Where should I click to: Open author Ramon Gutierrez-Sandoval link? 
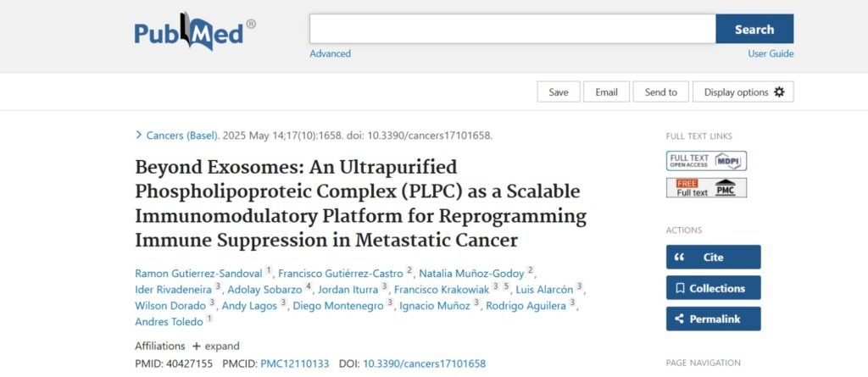[199, 274]
